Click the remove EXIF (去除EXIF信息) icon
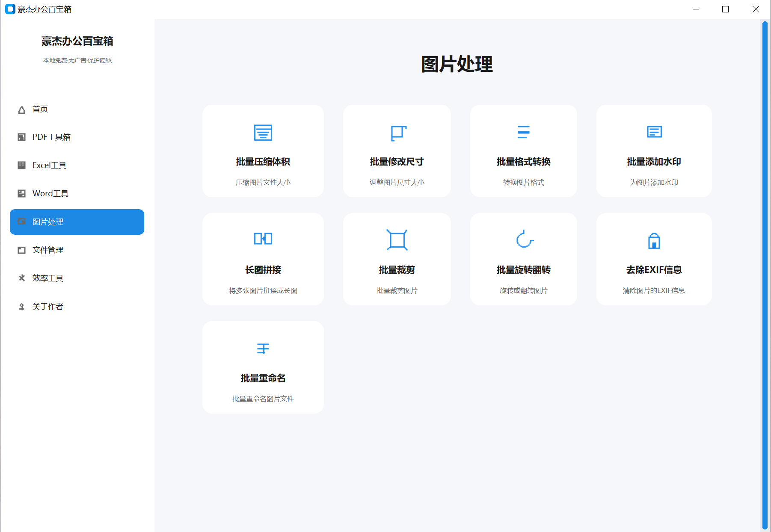The image size is (771, 532). [654, 241]
